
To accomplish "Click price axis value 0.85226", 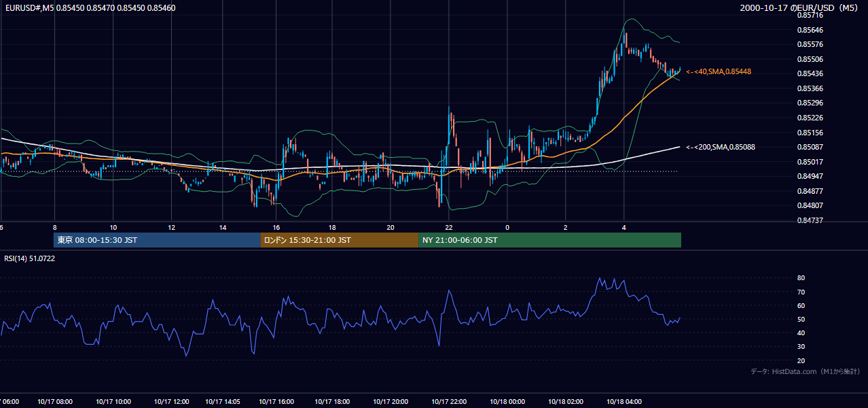I will point(810,118).
